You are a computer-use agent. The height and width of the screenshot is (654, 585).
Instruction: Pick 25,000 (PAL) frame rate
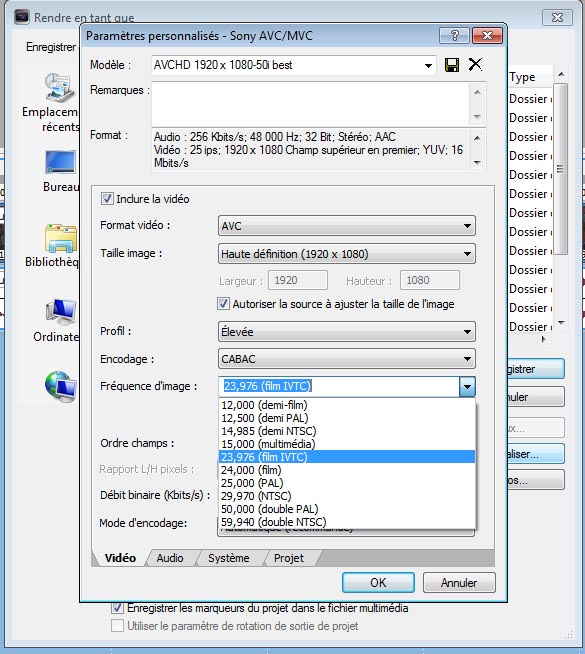tap(346, 483)
